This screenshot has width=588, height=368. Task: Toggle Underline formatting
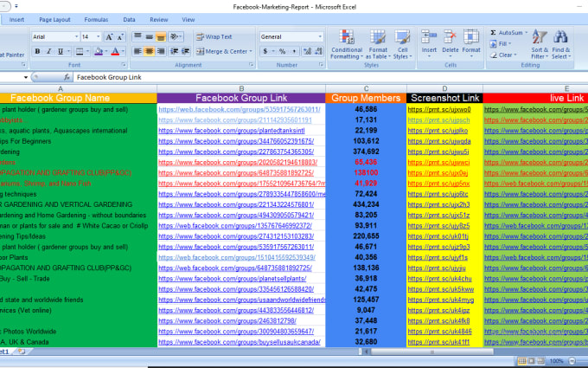point(61,51)
